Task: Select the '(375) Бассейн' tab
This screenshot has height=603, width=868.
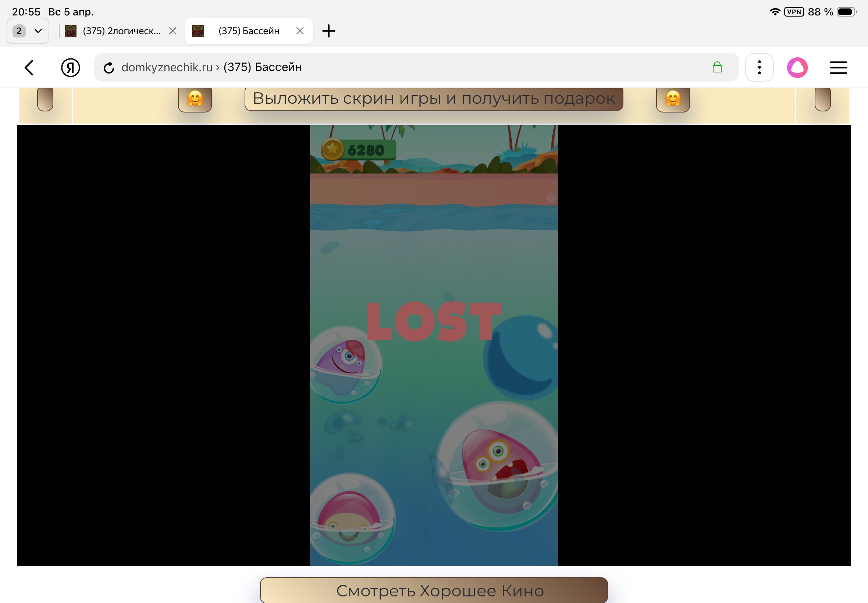Action: [x=249, y=31]
